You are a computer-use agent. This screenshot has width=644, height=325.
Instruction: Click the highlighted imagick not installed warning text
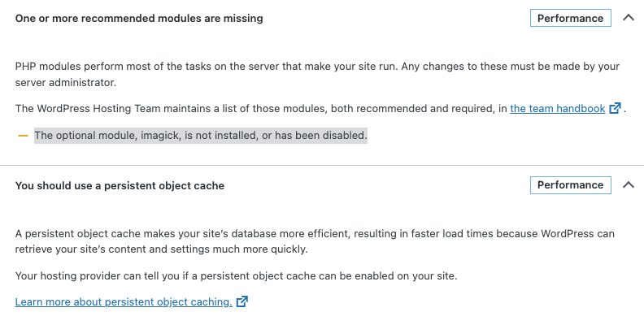(201, 136)
